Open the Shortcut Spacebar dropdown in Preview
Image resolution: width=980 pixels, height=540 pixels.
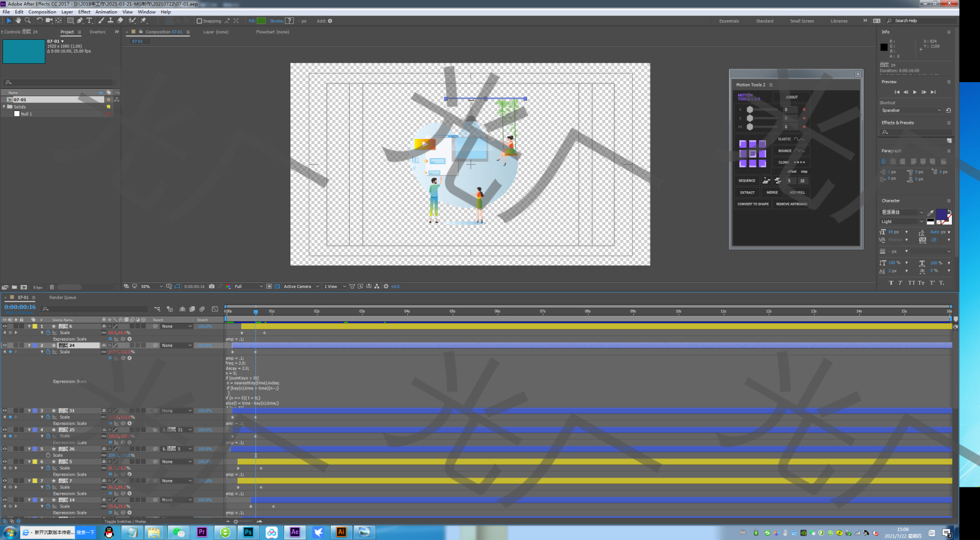pyautogui.click(x=911, y=110)
